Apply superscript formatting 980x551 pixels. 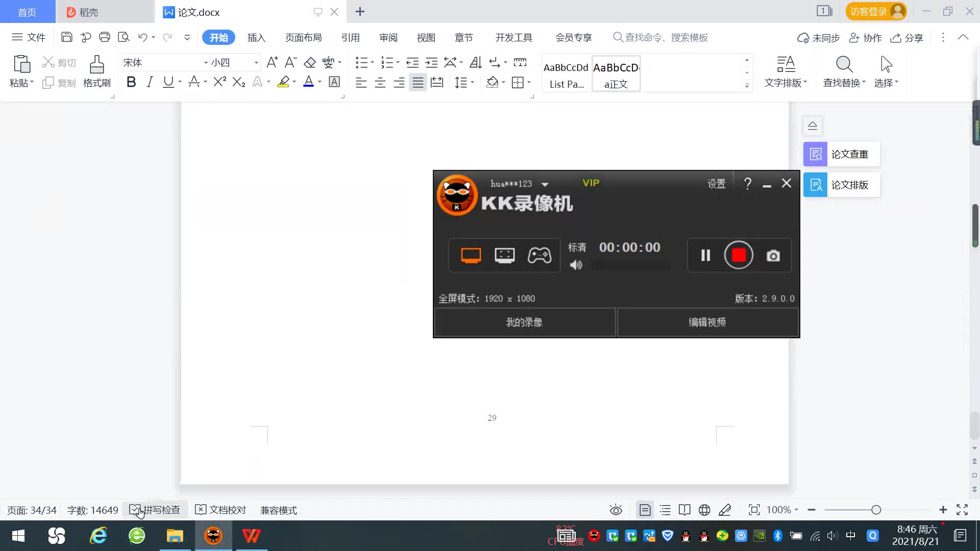click(x=219, y=82)
